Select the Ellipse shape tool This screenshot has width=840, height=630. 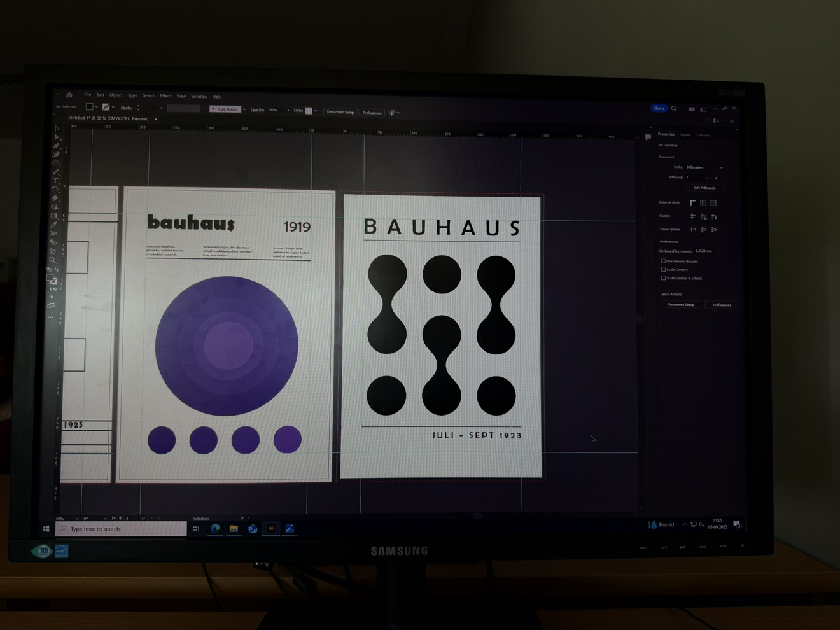[56, 163]
